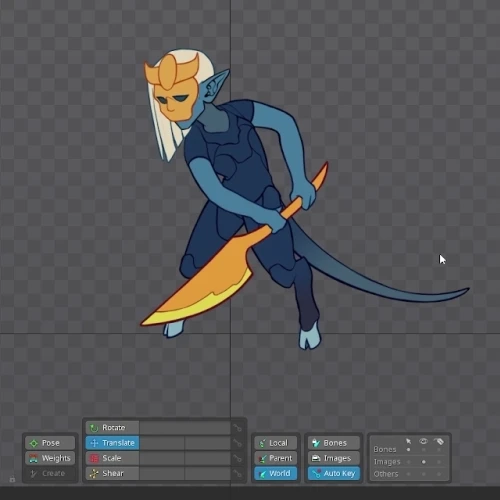Toggle Bones names dot
Screen dimensions: 500x500
(439, 450)
